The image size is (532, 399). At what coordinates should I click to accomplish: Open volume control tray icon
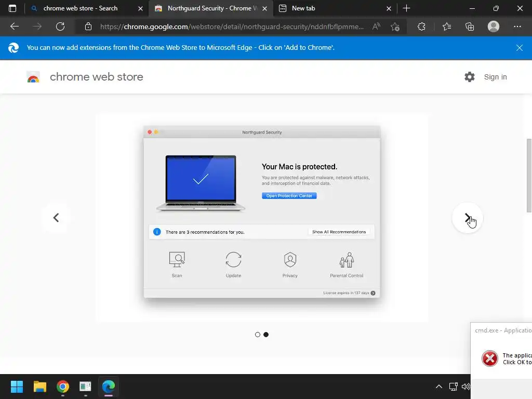click(x=465, y=387)
